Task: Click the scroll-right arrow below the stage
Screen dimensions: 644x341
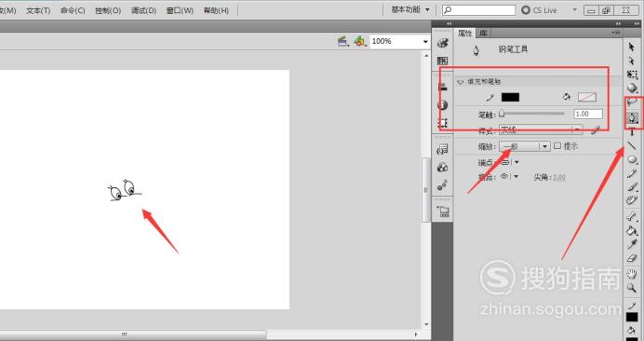Action: point(416,334)
